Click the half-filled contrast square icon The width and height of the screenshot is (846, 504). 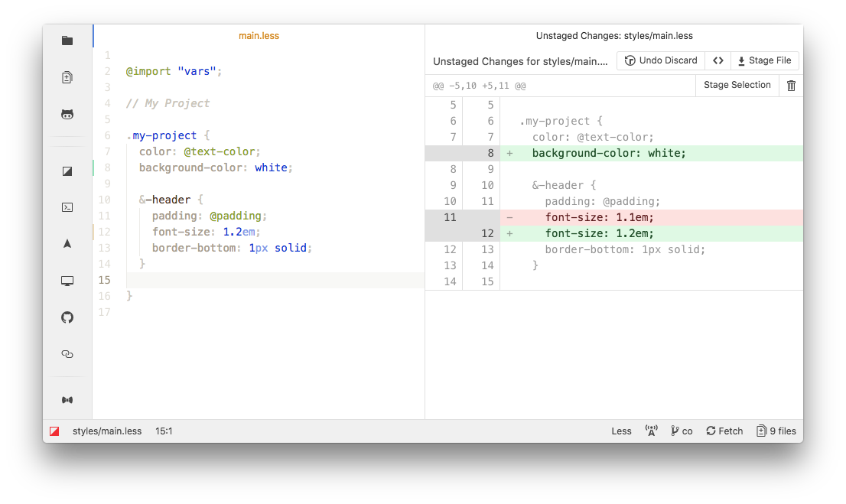click(67, 171)
